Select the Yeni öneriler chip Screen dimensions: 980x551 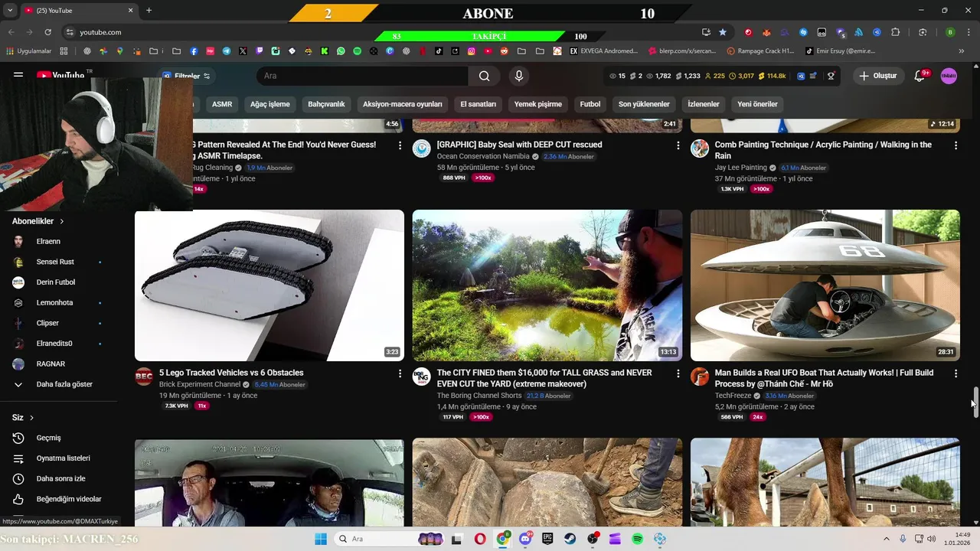[x=757, y=104]
